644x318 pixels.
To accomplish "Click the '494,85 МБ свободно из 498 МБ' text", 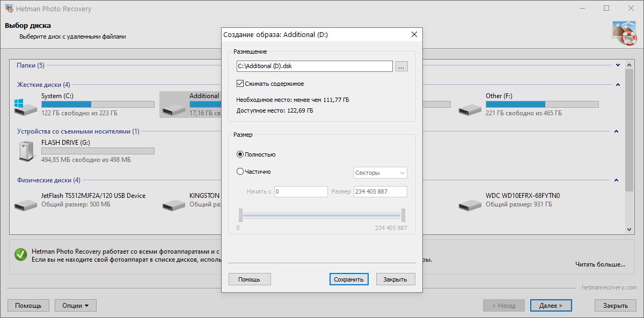I will coord(86,160).
